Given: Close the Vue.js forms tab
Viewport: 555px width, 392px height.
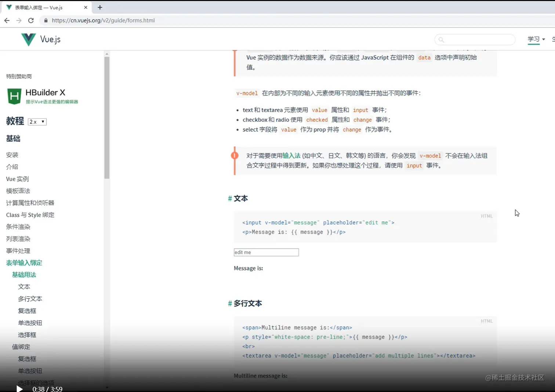Looking at the screenshot, I should [x=86, y=7].
